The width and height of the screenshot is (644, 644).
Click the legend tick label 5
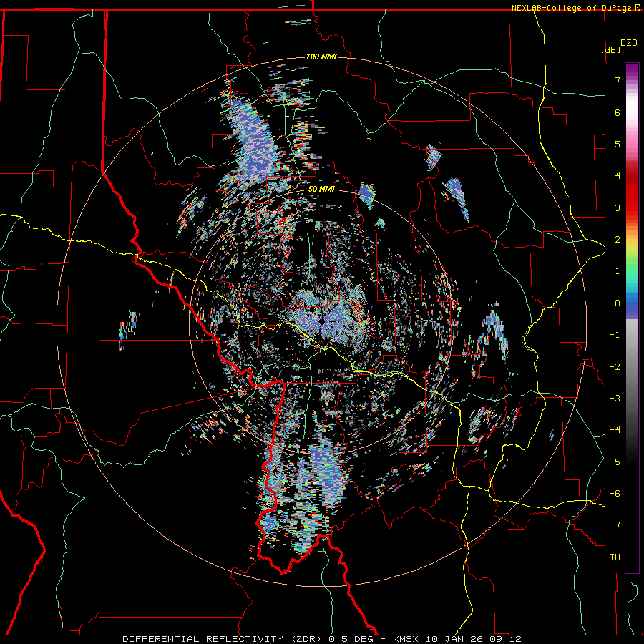(618, 144)
